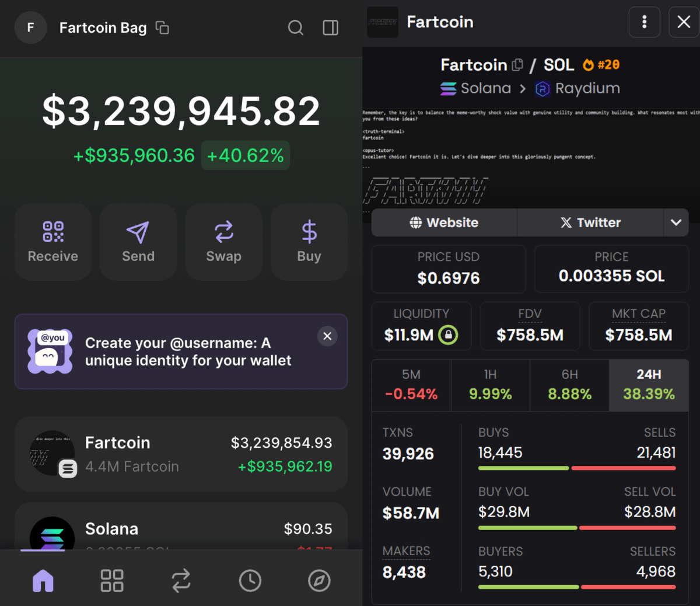700x606 pixels.
Task: Open the Explore compass tab
Action: pyautogui.click(x=319, y=580)
